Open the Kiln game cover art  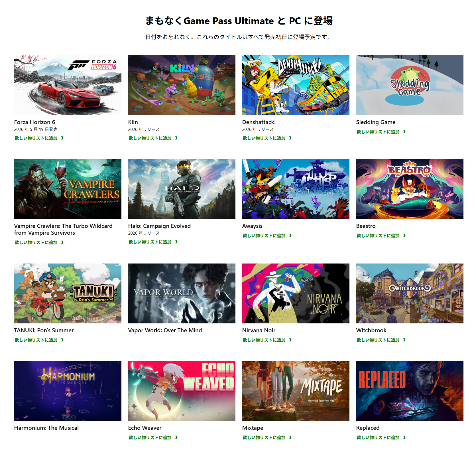pyautogui.click(x=182, y=85)
